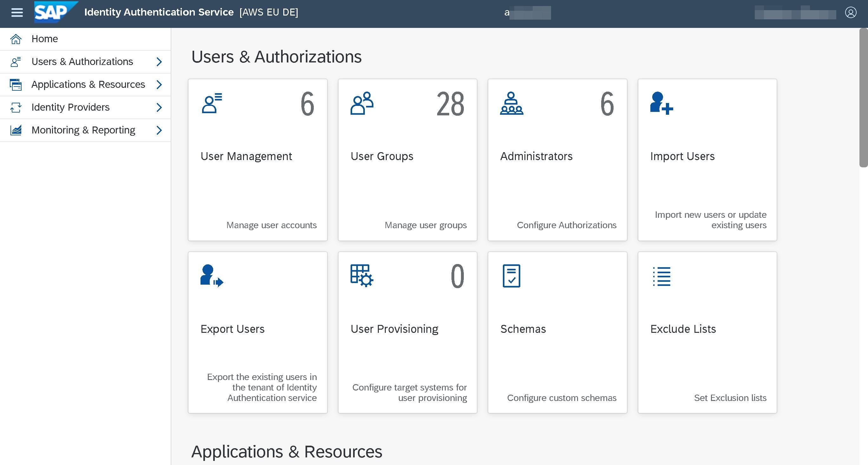The height and width of the screenshot is (465, 868).
Task: Open the Export Users tile title
Action: click(233, 329)
